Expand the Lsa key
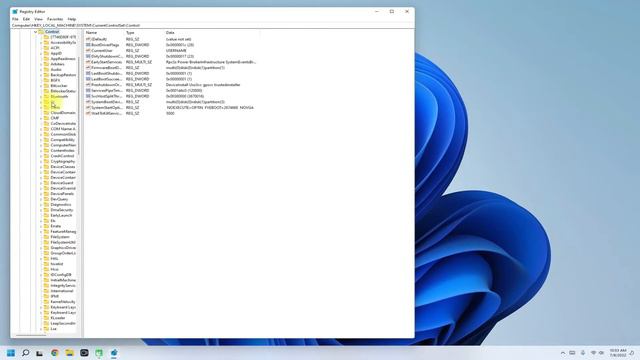The height and width of the screenshot is (360, 640). [x=41, y=329]
